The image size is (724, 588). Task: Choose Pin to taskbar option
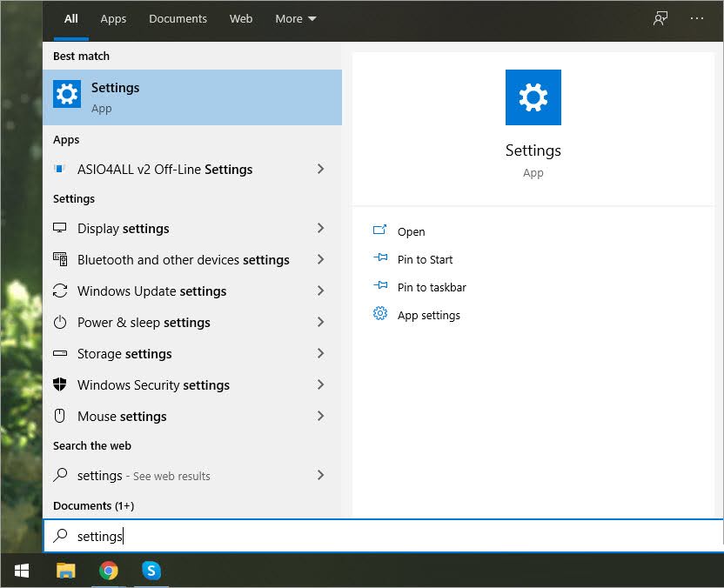(x=432, y=287)
